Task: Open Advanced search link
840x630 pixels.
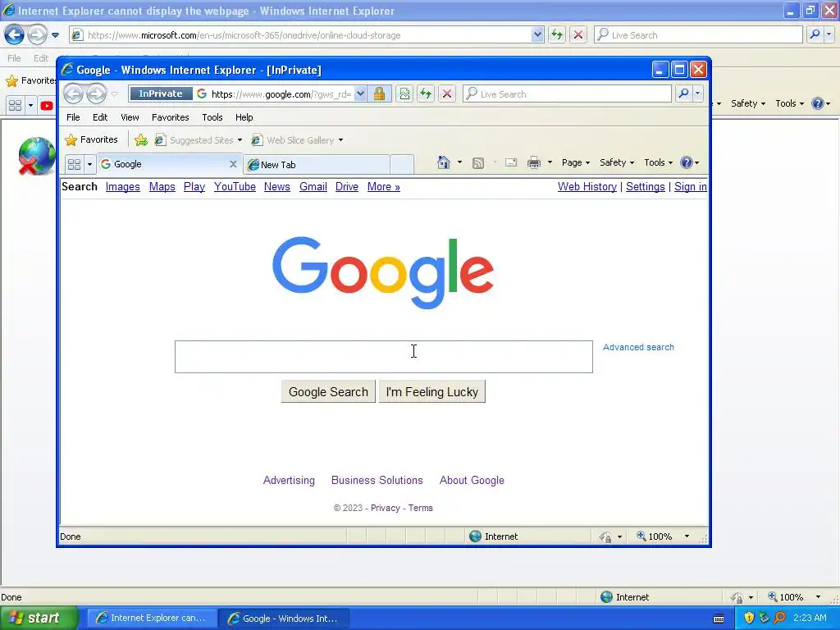Action: pos(638,347)
